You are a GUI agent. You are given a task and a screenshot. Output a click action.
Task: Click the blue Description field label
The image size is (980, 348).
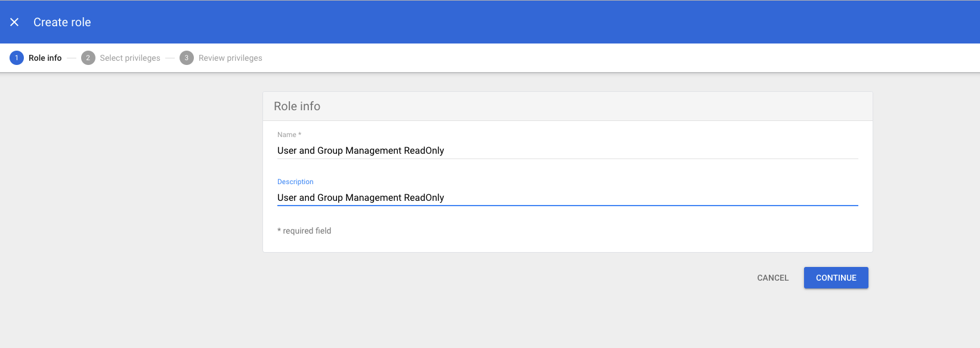(x=295, y=182)
